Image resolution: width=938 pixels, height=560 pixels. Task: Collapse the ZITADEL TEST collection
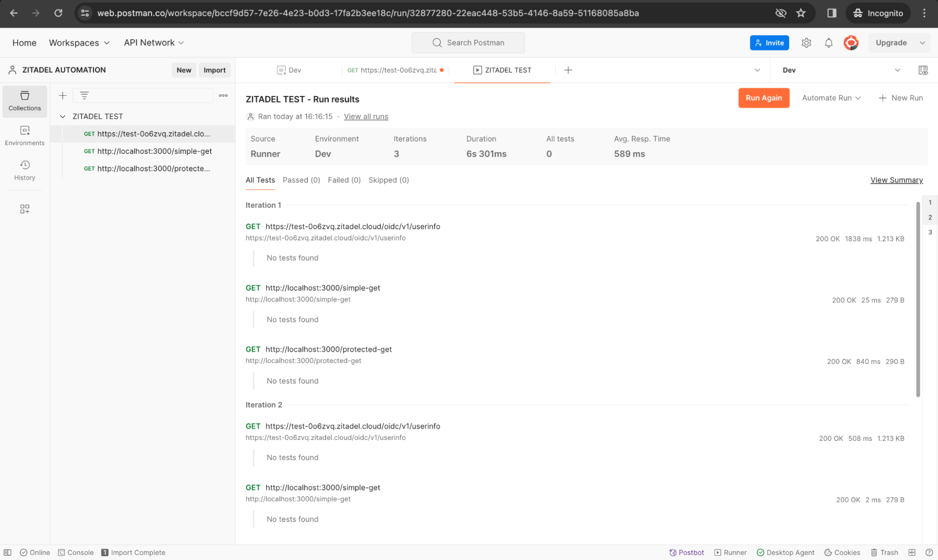tap(62, 116)
